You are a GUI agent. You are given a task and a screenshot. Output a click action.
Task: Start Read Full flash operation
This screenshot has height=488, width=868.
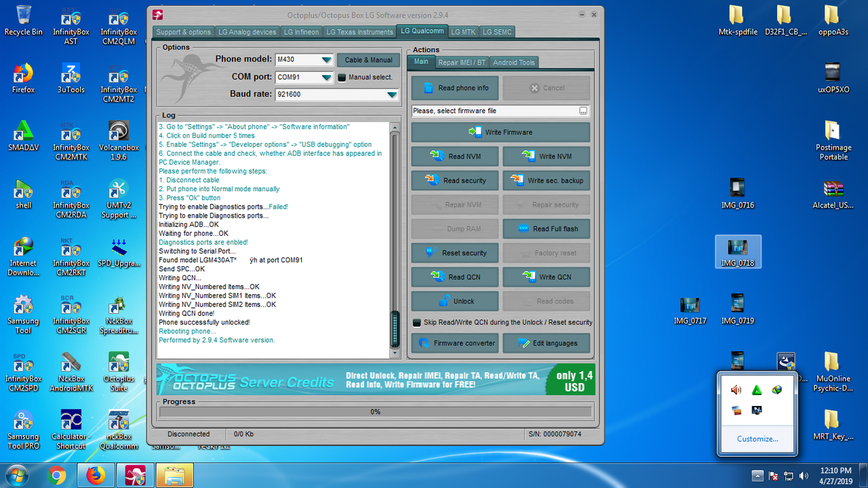click(x=546, y=229)
